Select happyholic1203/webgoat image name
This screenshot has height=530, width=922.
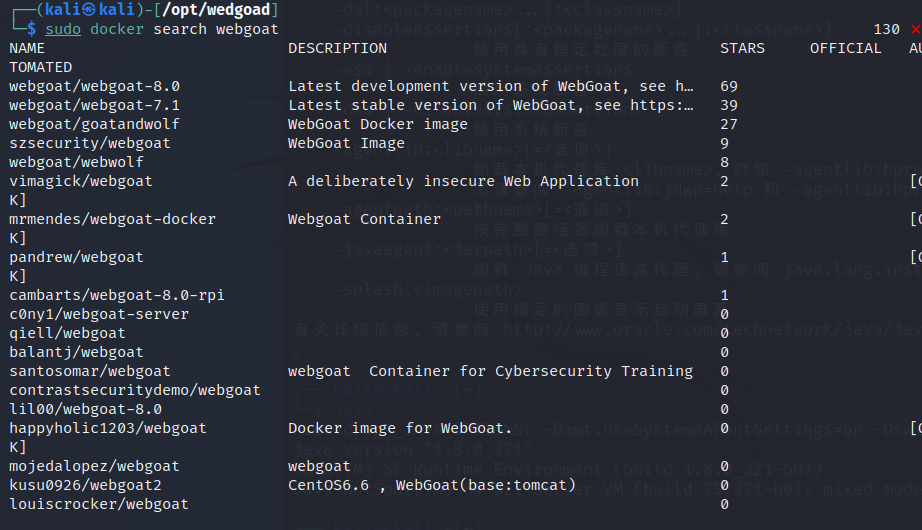108,428
